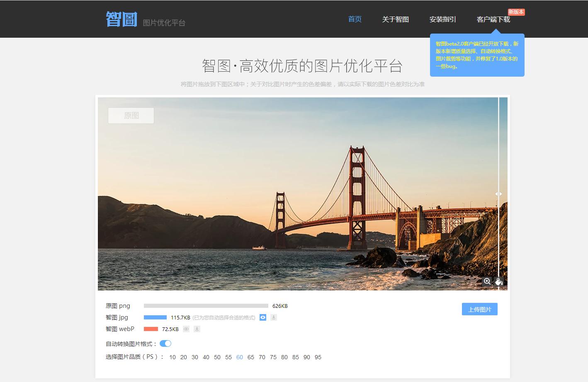Preview the 智图 webP result with its eye icon

pos(186,329)
